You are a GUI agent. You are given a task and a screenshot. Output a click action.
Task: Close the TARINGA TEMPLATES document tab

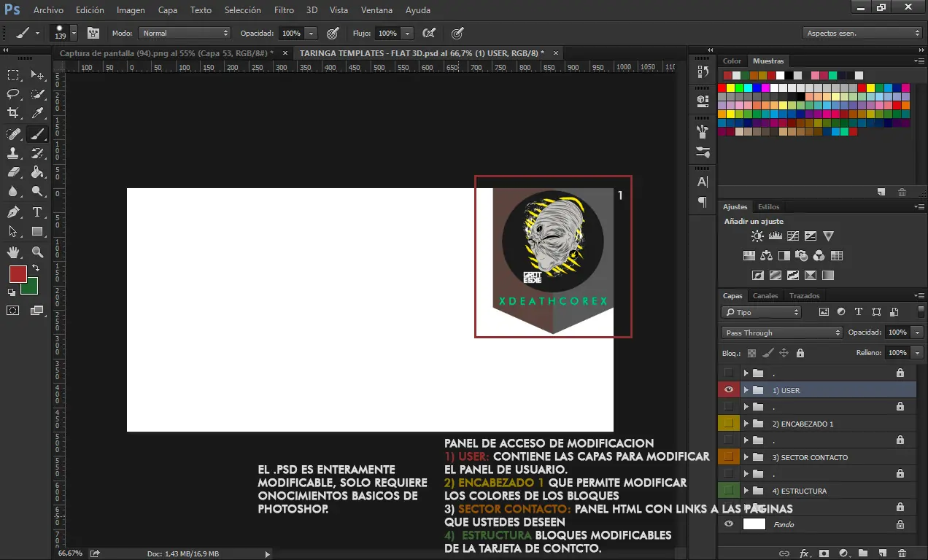pyautogui.click(x=556, y=53)
